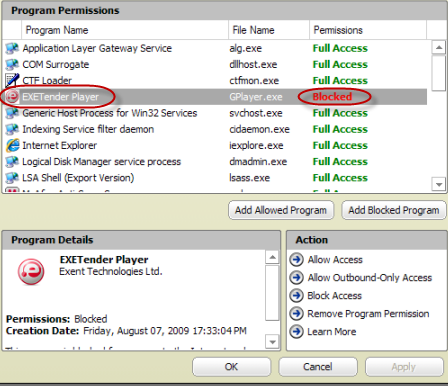Click the Add Allowed Program button
The width and height of the screenshot is (448, 386).
[281, 210]
